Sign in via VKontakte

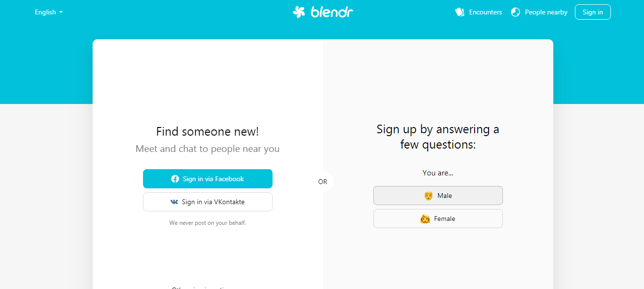[207, 202]
